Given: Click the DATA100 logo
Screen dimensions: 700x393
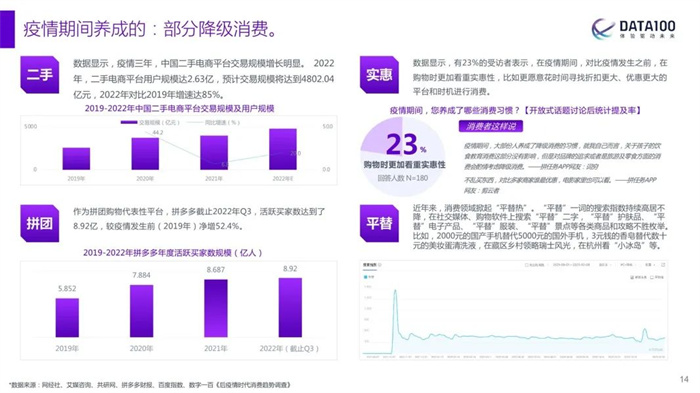Looking at the screenshot, I should click(x=633, y=29).
